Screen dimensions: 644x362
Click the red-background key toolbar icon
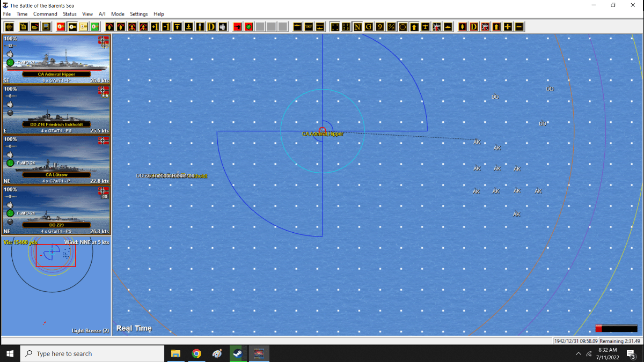(x=61, y=27)
